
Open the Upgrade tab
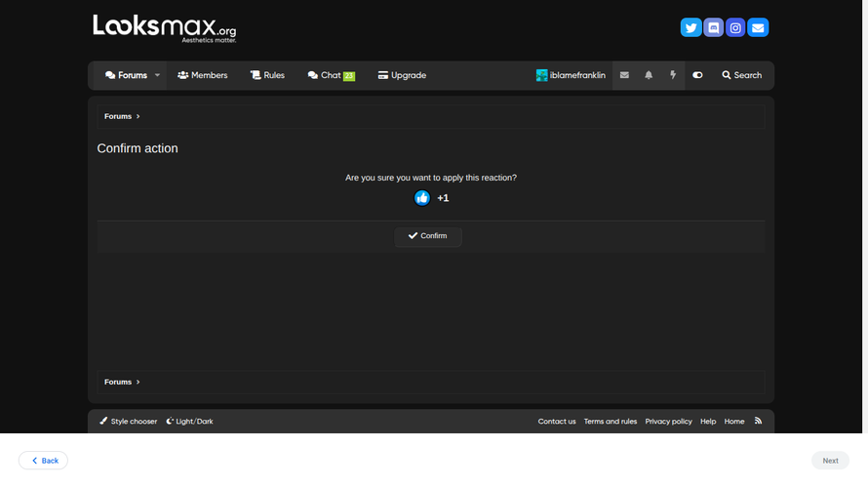[402, 75]
